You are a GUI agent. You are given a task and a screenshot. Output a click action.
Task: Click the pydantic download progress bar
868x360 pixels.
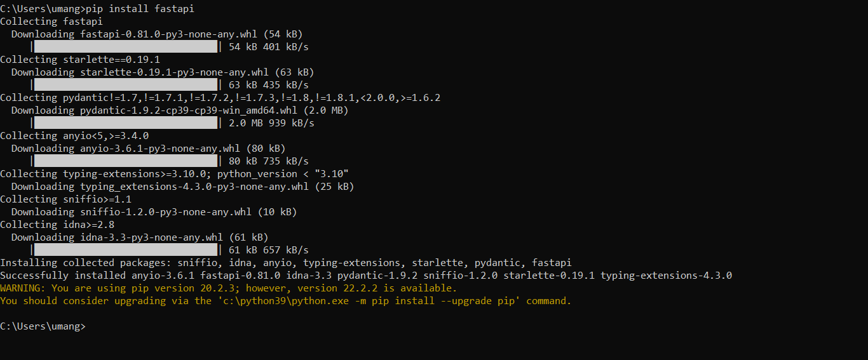tap(125, 123)
